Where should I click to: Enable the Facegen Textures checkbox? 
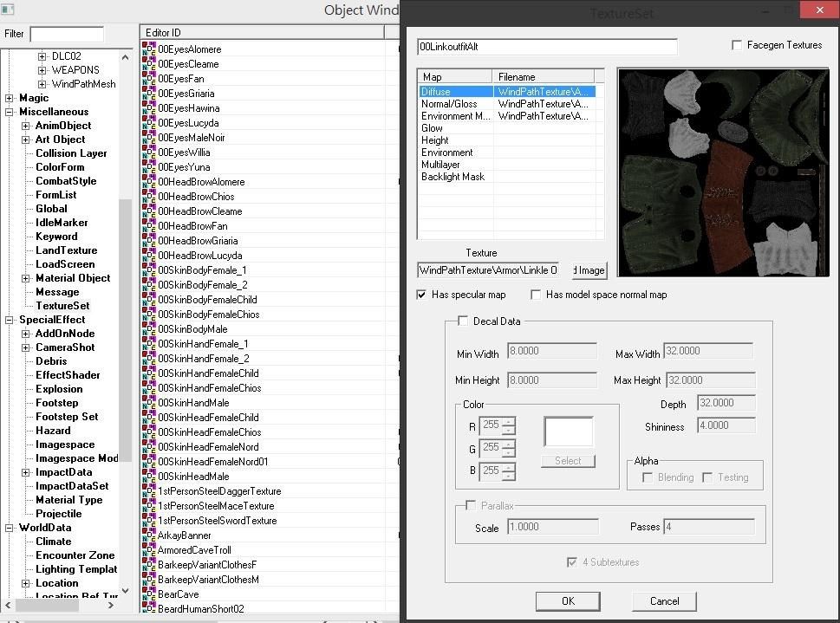coord(737,45)
